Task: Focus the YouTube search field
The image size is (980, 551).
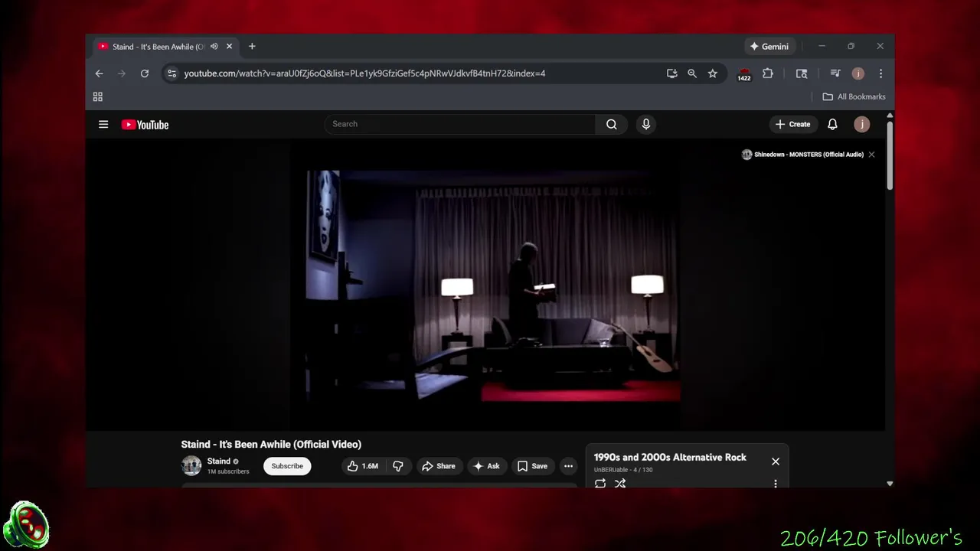Action: [x=459, y=124]
